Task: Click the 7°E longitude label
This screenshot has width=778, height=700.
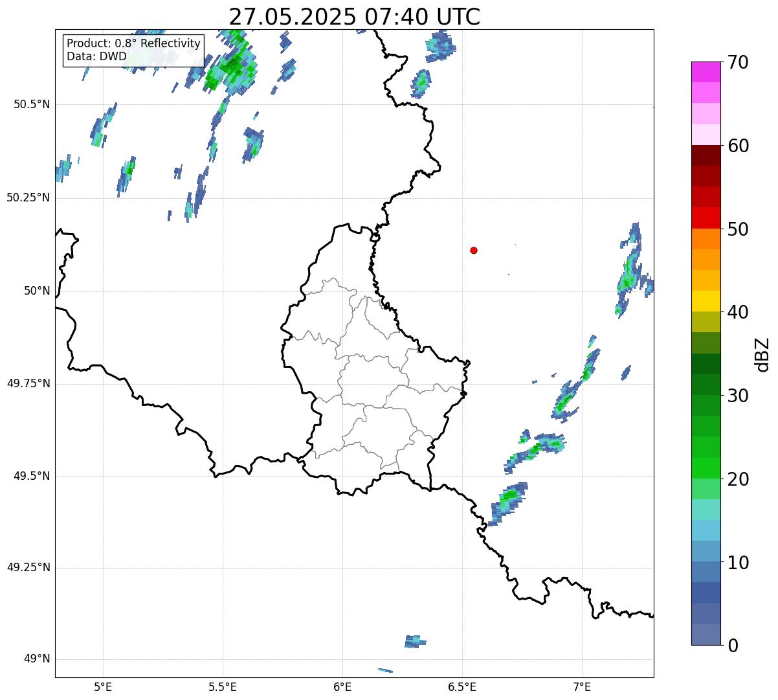Action: 582,687
